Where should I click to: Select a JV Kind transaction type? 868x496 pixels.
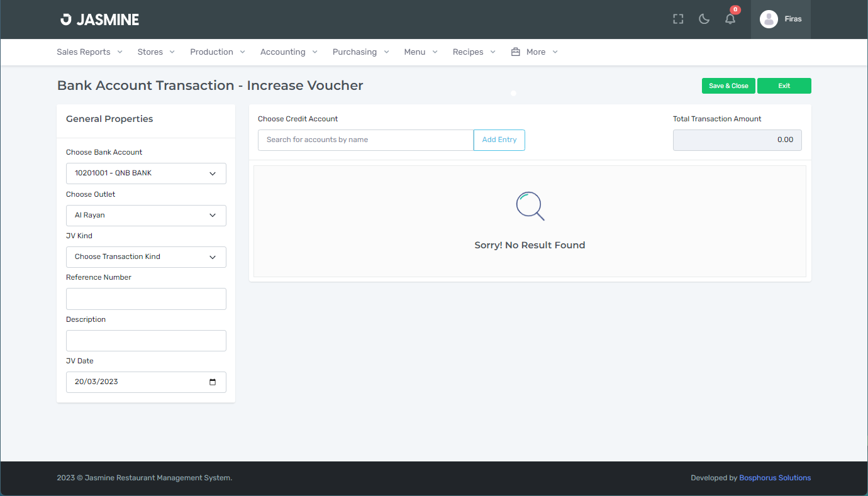(x=146, y=257)
